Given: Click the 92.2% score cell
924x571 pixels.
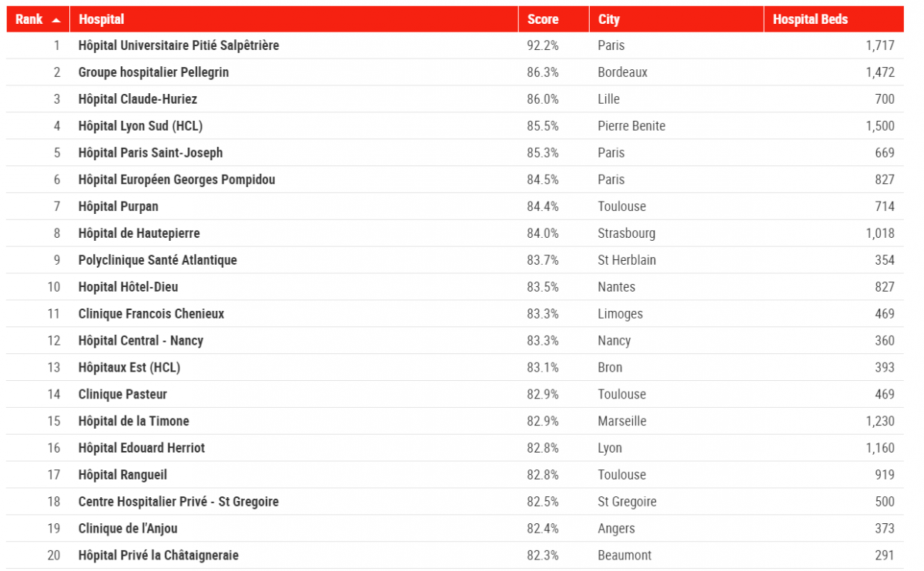Looking at the screenshot, I should tap(542, 45).
